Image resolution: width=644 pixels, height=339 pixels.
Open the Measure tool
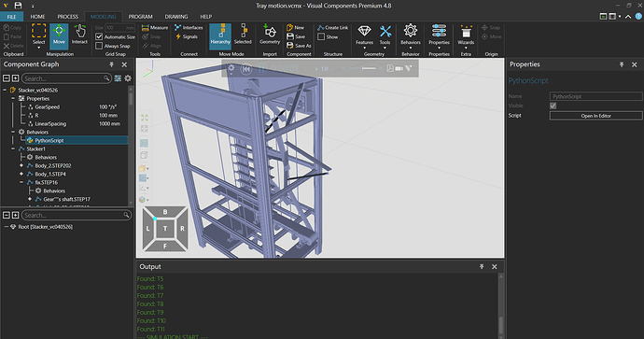coord(155,27)
